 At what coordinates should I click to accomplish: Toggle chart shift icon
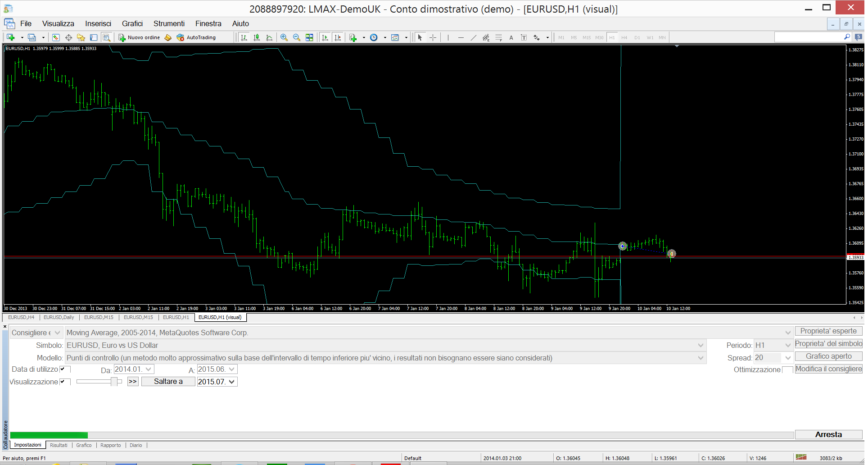(338, 37)
